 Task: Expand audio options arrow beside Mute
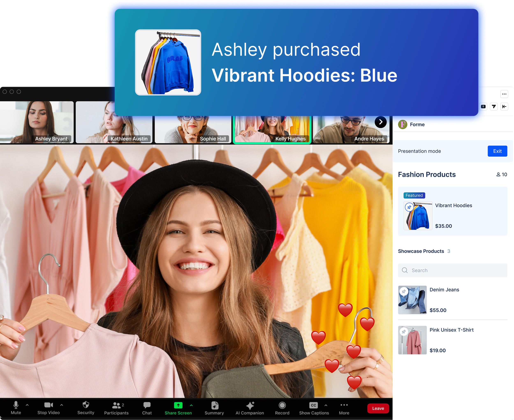[x=27, y=405]
